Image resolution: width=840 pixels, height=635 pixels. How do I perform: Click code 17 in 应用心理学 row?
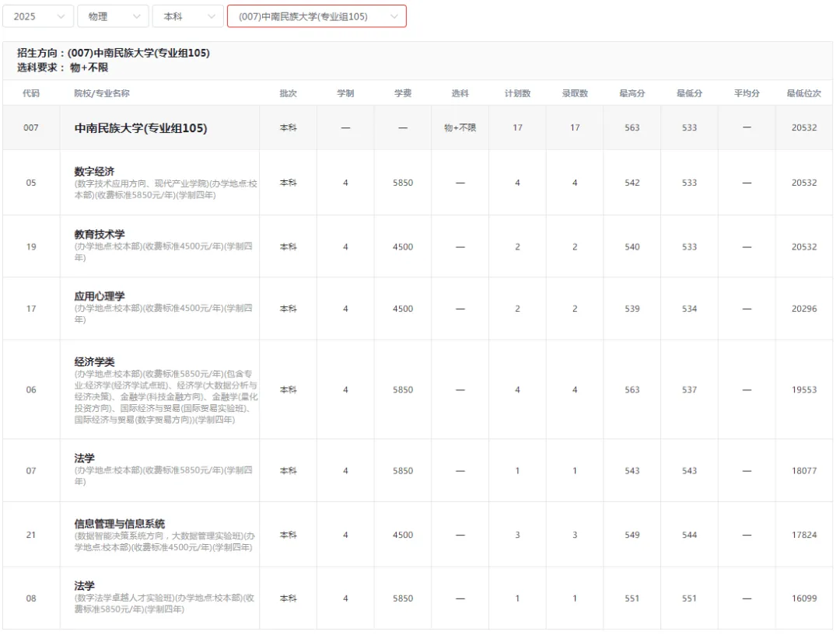[31, 309]
